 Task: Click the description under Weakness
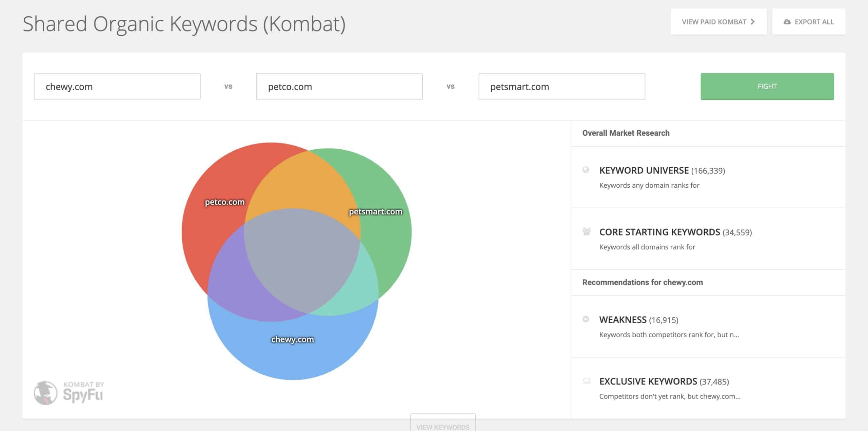click(x=669, y=335)
